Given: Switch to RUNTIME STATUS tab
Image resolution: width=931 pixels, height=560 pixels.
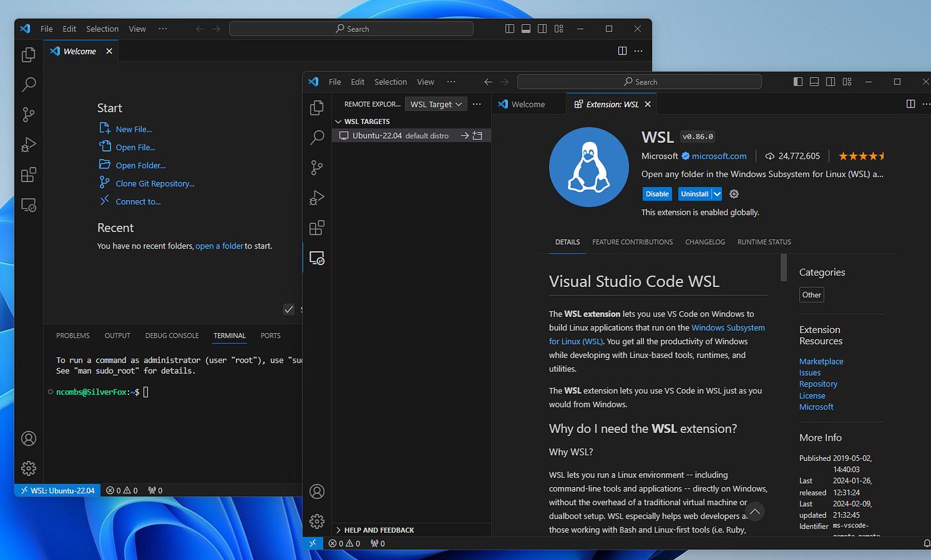Looking at the screenshot, I should coord(764,242).
